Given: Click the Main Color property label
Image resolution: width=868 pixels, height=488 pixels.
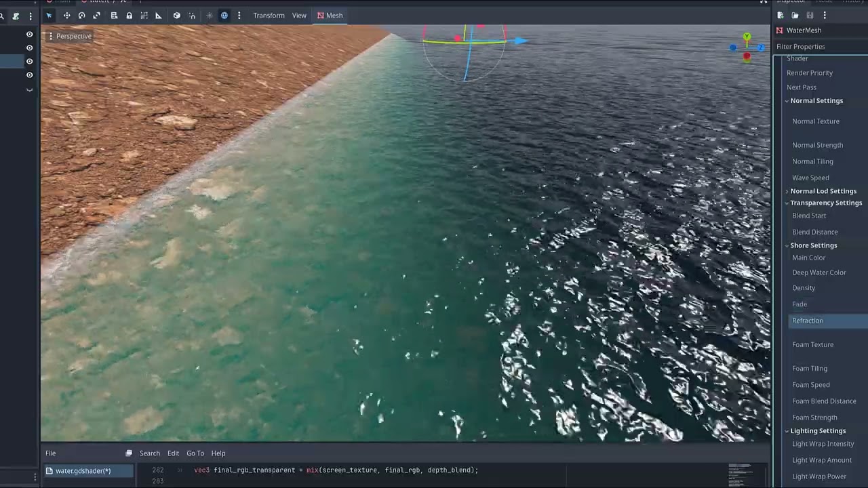Looking at the screenshot, I should [x=809, y=258].
